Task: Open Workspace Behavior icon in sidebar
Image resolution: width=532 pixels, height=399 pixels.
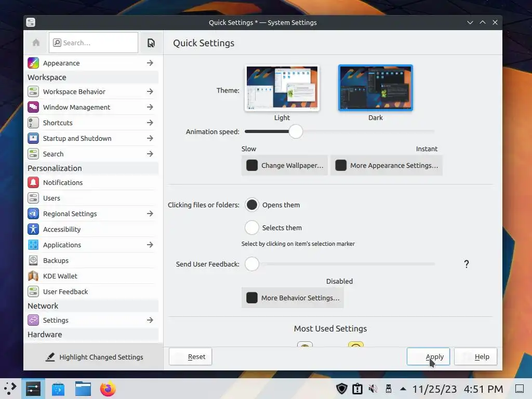Action: (x=33, y=91)
